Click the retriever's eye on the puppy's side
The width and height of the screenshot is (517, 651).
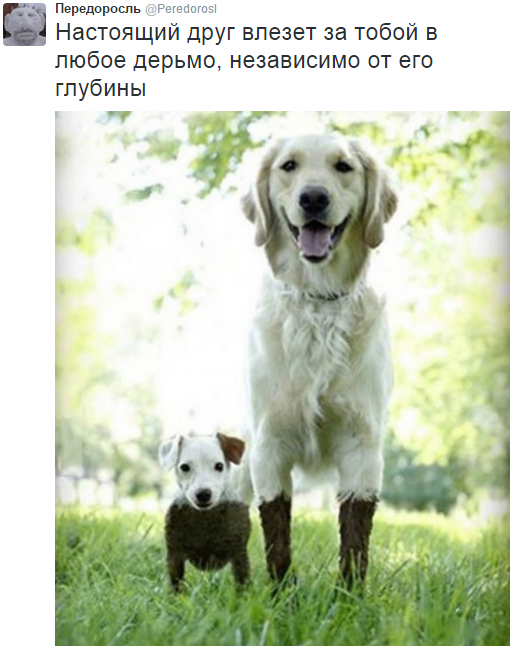289,166
